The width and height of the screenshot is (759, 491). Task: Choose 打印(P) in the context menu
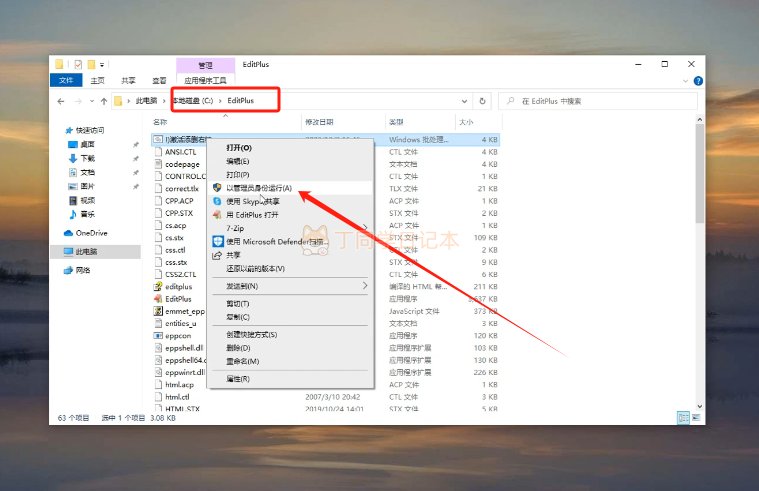coord(290,174)
